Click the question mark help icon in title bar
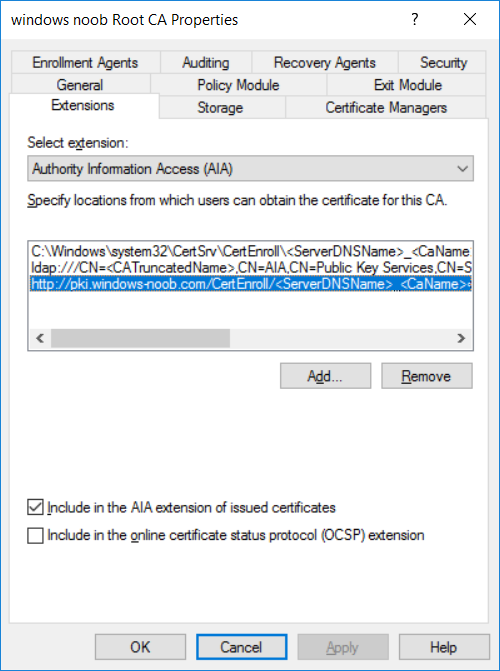This screenshot has width=500, height=671. coord(414,19)
